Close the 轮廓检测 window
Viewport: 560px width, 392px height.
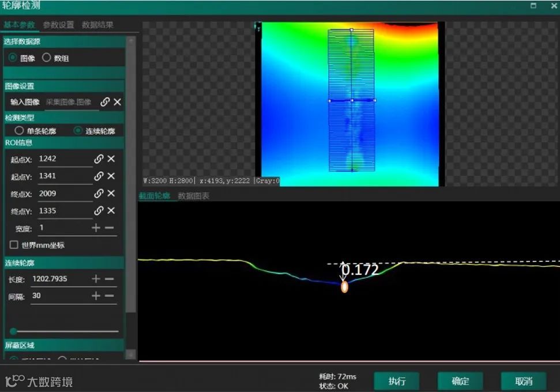click(554, 6)
